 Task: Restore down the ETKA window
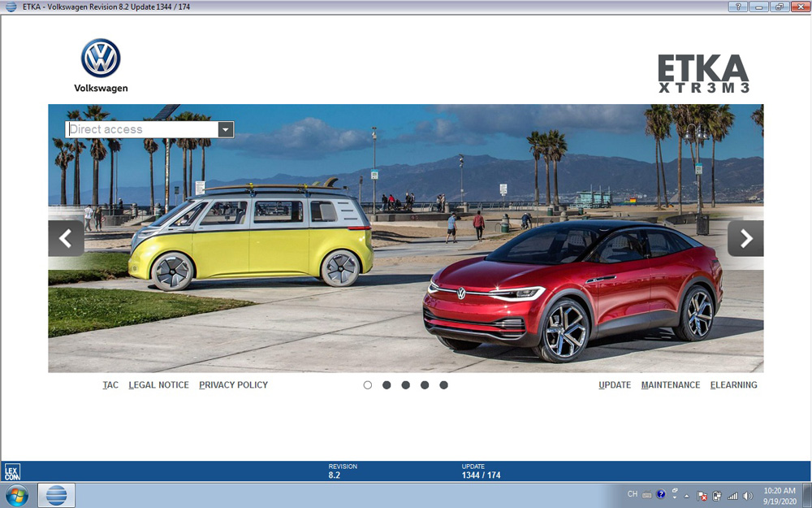pyautogui.click(x=779, y=7)
